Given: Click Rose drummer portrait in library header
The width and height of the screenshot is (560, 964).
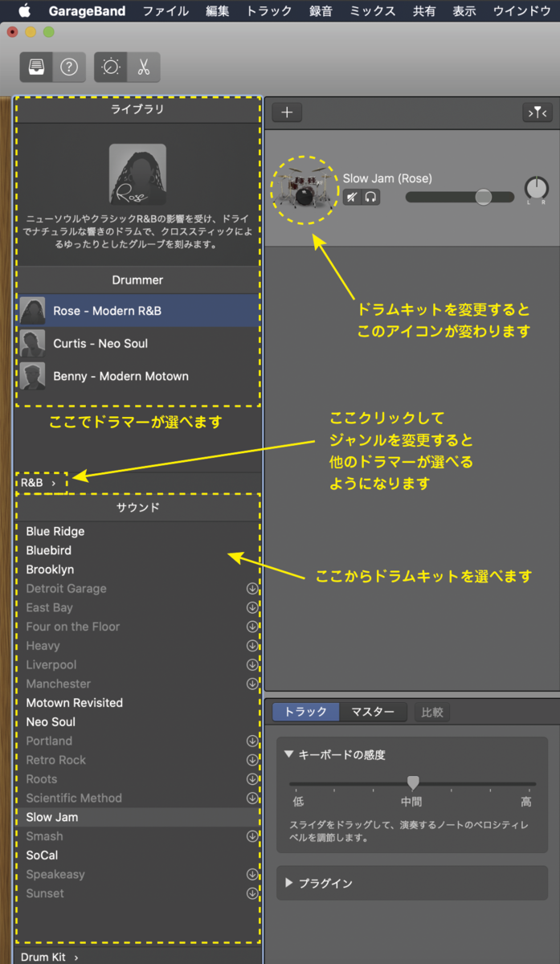Looking at the screenshot, I should click(137, 174).
